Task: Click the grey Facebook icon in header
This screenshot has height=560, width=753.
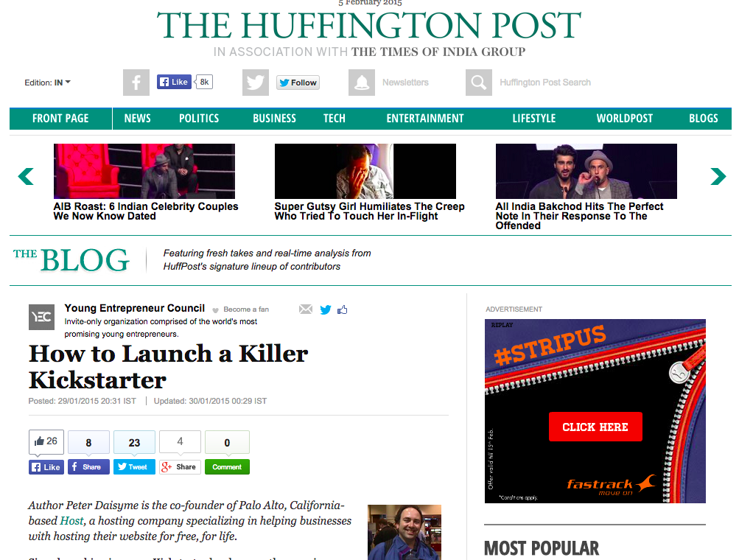Action: [x=136, y=83]
